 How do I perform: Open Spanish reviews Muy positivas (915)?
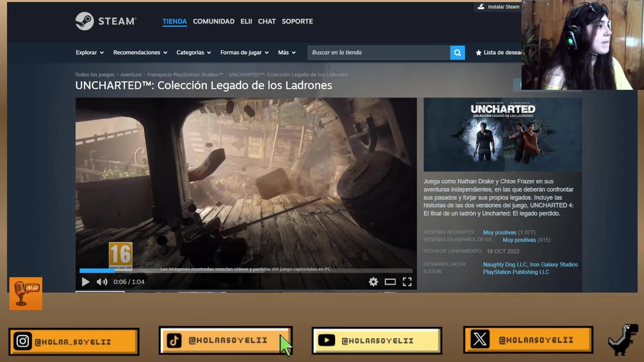tap(526, 240)
